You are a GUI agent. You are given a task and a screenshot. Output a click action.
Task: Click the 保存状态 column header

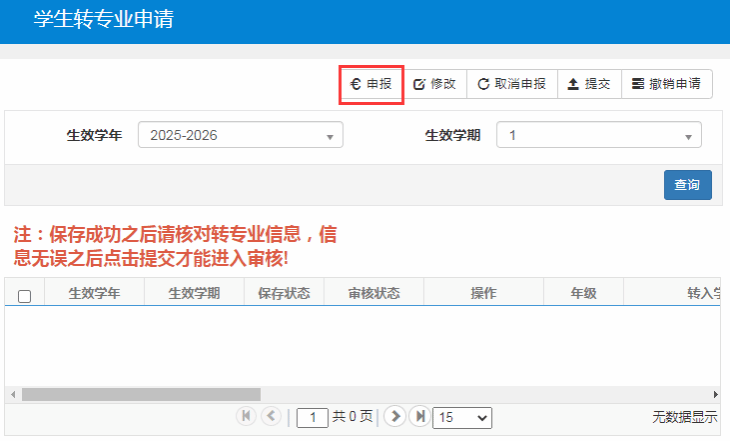click(284, 293)
